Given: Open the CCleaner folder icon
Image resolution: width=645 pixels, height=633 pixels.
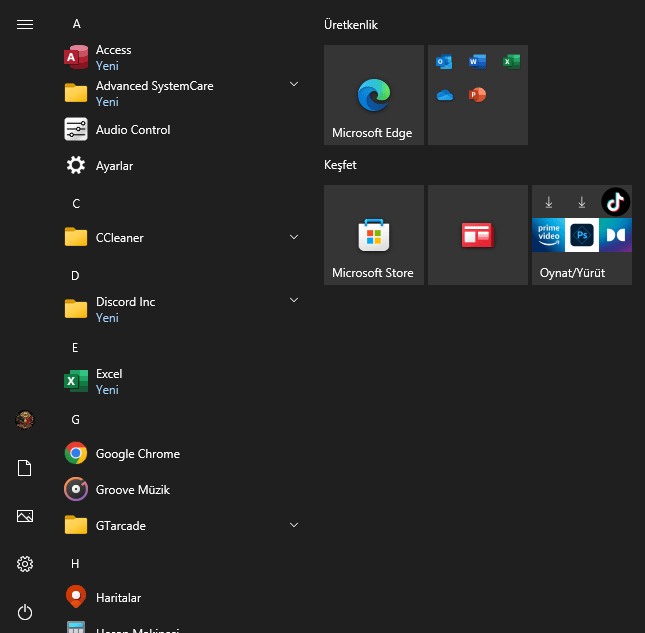Looking at the screenshot, I should pos(76,237).
